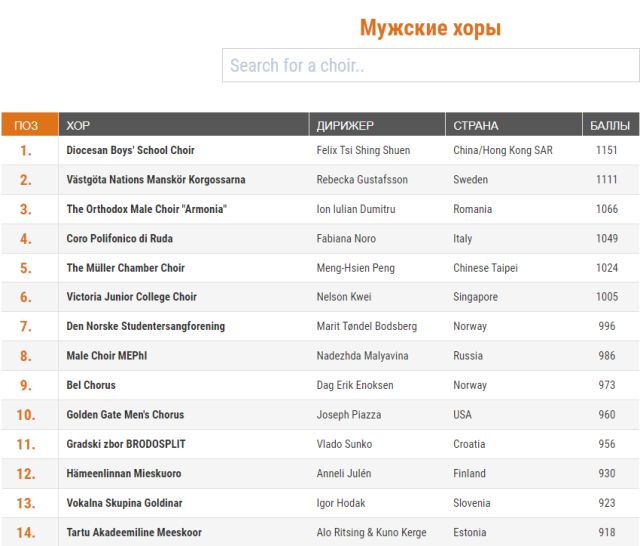Click country 'Singapore'
The height and width of the screenshot is (546, 640).
[476, 297]
